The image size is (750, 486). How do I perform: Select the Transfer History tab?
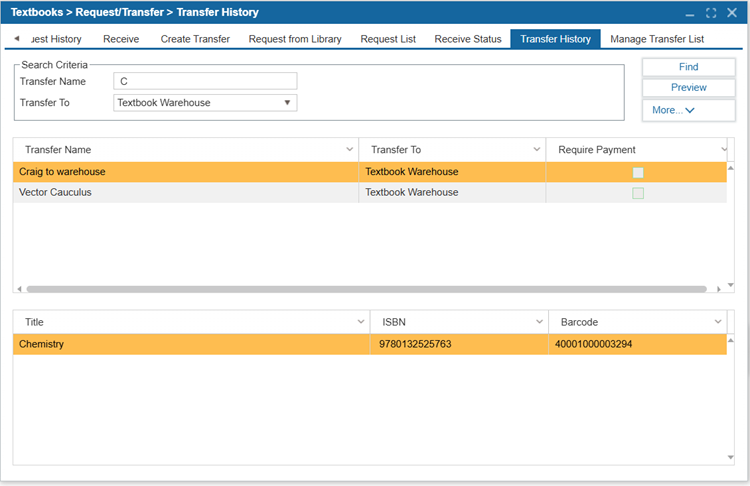pyautogui.click(x=555, y=39)
